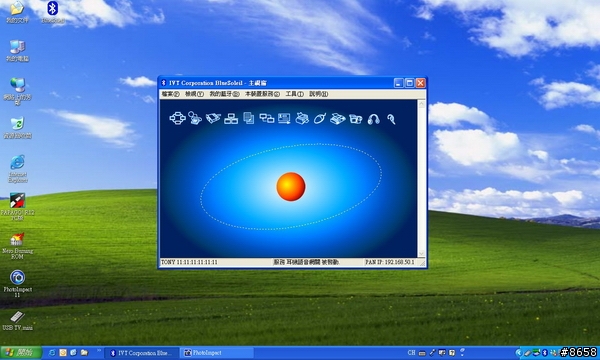
Task: Maximize the BlueSoleil window
Action: point(409,83)
